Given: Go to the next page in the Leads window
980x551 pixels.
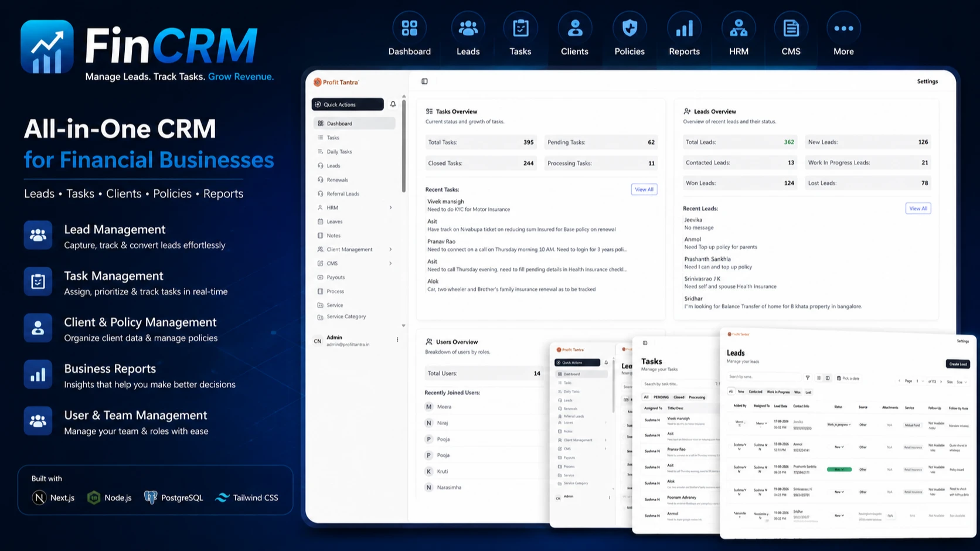Looking at the screenshot, I should coord(941,382).
